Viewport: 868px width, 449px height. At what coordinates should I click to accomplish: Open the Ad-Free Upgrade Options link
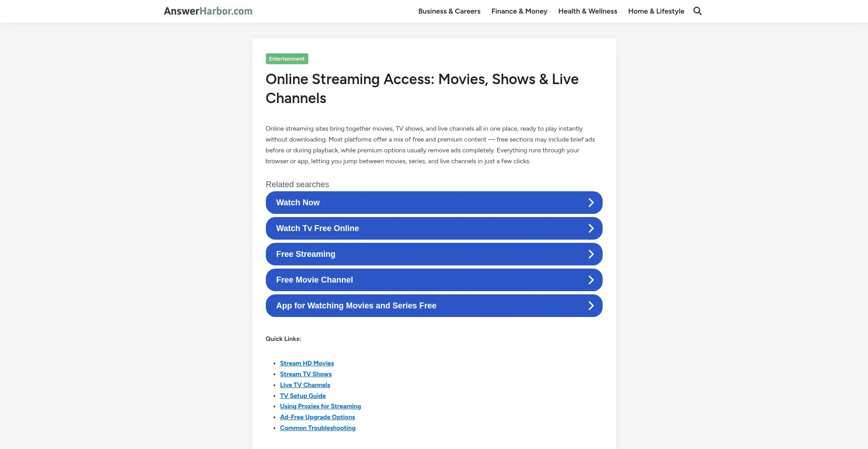[x=317, y=416]
